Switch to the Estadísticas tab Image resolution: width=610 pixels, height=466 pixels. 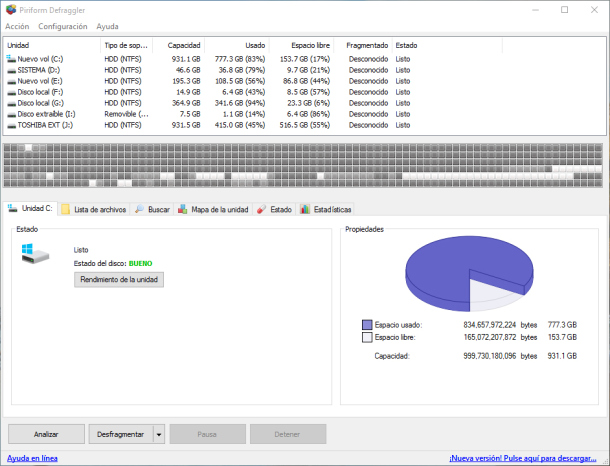click(x=325, y=209)
